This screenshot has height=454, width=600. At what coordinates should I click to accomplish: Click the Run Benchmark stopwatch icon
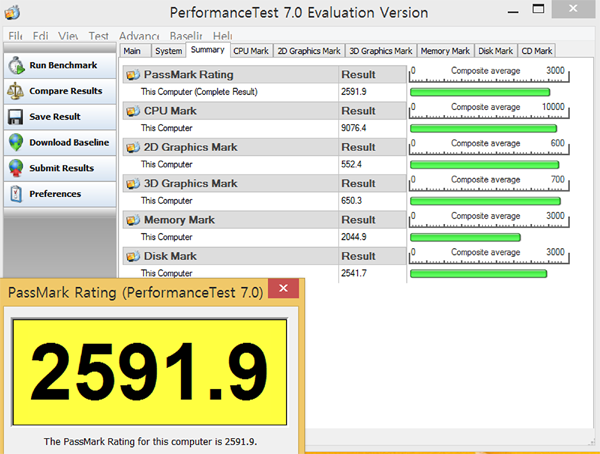coord(16,65)
